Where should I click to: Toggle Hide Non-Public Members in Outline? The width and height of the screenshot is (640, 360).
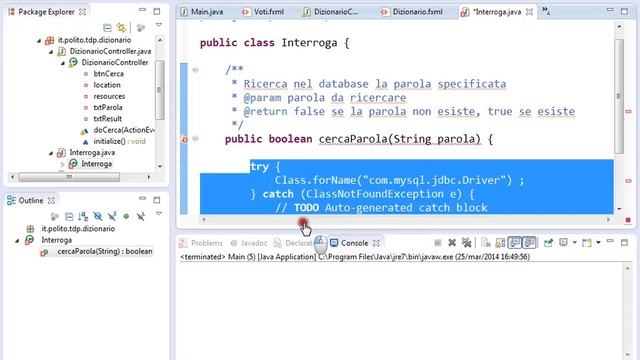coord(126,216)
